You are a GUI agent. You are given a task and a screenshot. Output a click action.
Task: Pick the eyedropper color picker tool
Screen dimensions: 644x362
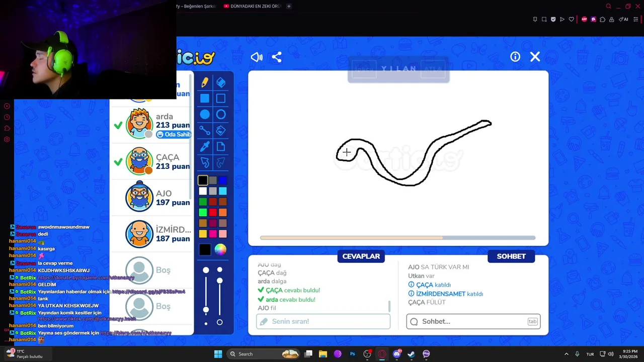[x=205, y=147]
